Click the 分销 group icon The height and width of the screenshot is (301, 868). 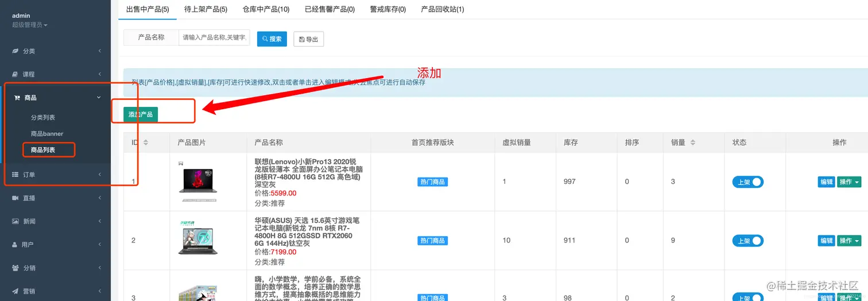pos(16,268)
